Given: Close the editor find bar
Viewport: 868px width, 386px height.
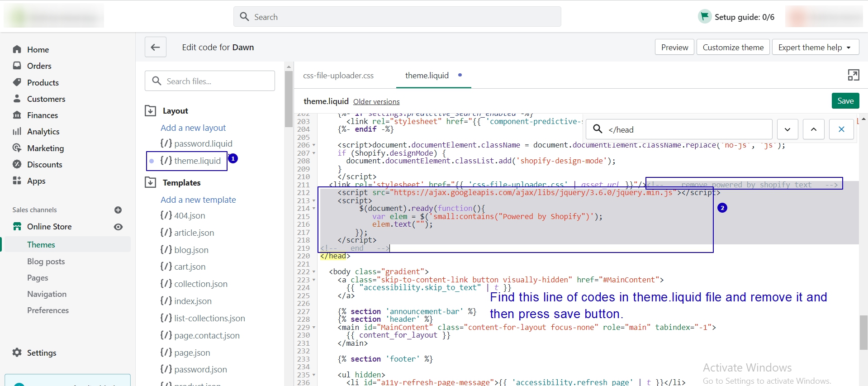Looking at the screenshot, I should coord(841,129).
